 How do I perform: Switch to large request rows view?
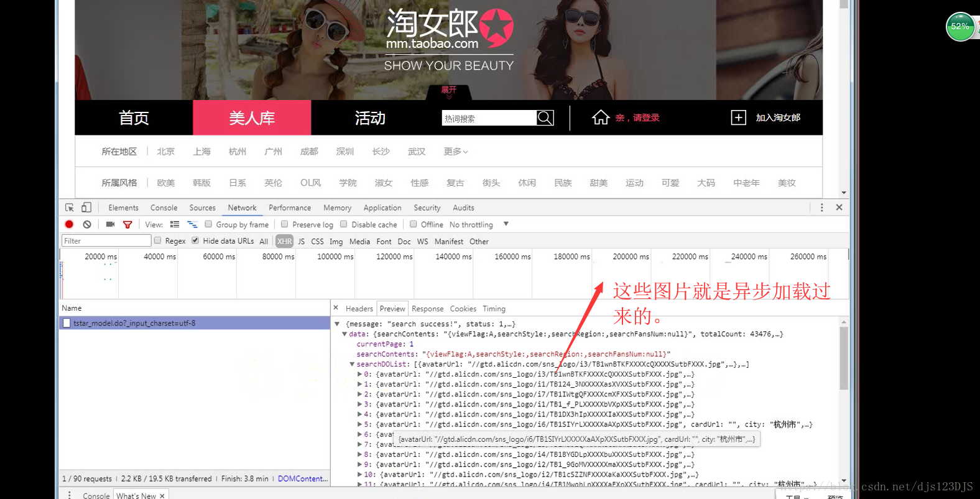175,224
